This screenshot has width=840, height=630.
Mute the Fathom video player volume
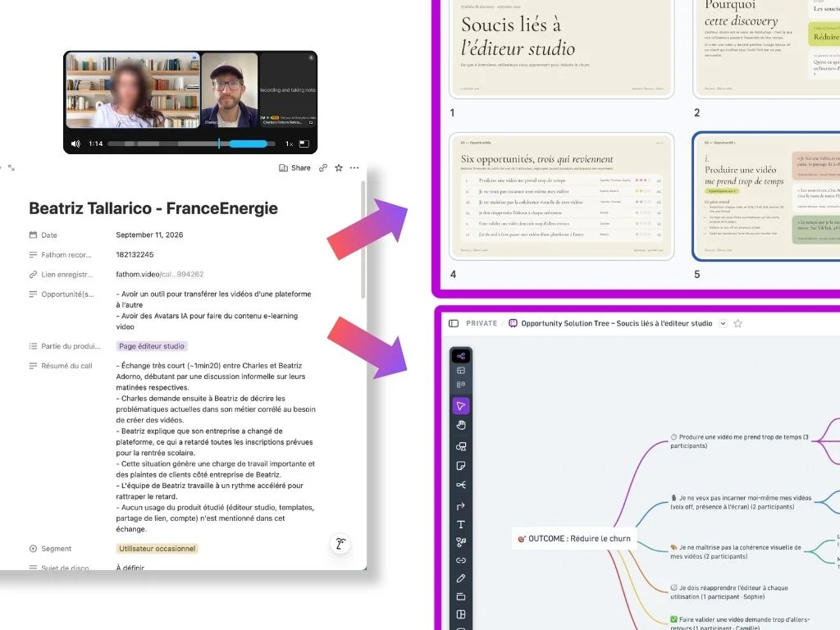[75, 144]
